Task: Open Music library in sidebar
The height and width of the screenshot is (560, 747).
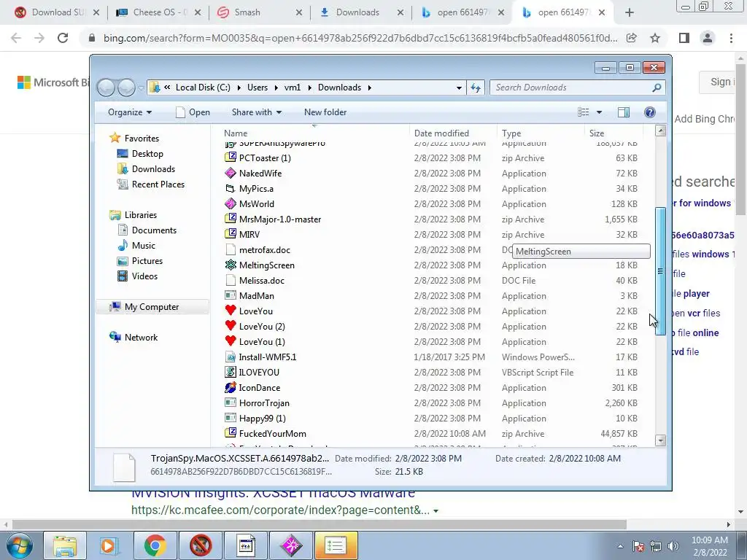Action: (x=143, y=246)
